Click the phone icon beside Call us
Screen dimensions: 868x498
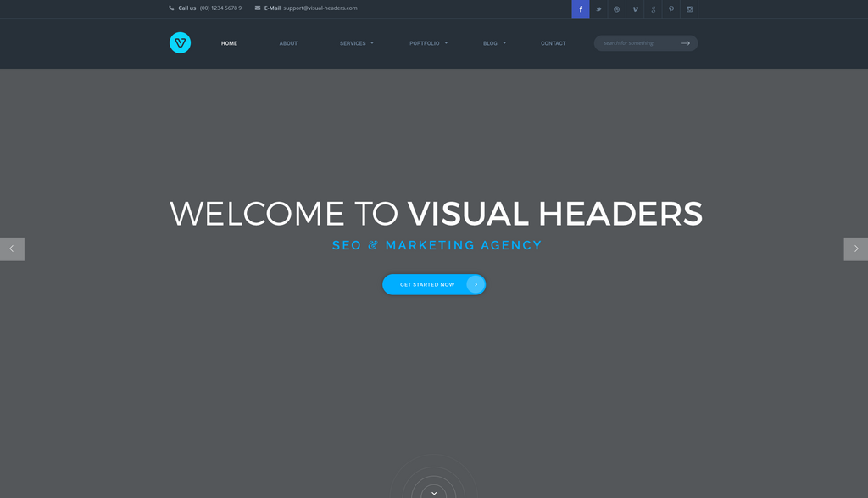pyautogui.click(x=171, y=8)
